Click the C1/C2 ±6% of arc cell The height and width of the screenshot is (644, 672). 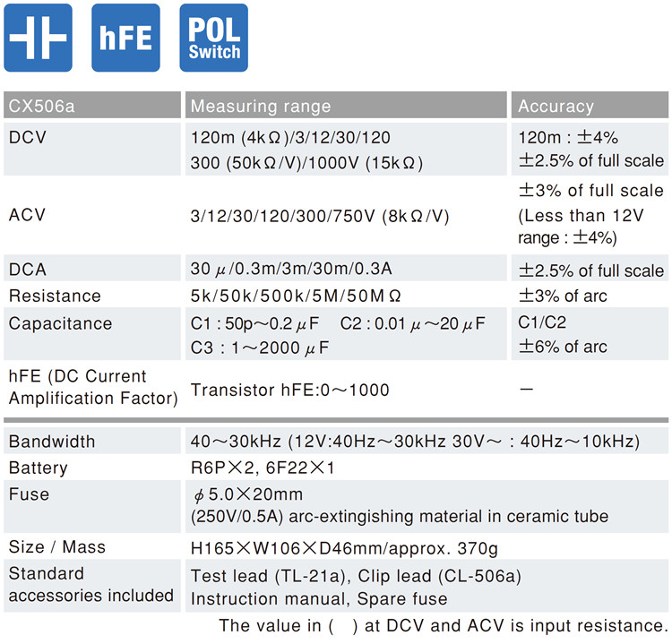point(590,334)
